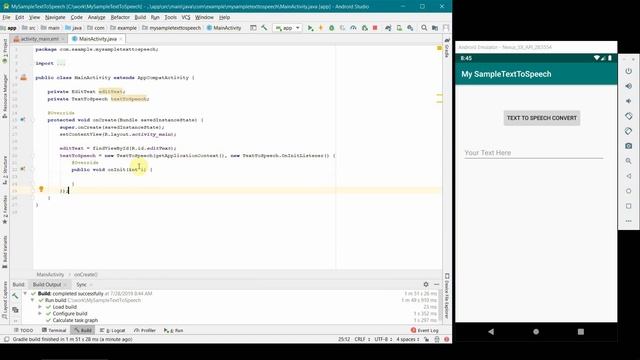
Task: Apply Changes using the lightning bolt icon
Action: pyautogui.click(x=321, y=28)
